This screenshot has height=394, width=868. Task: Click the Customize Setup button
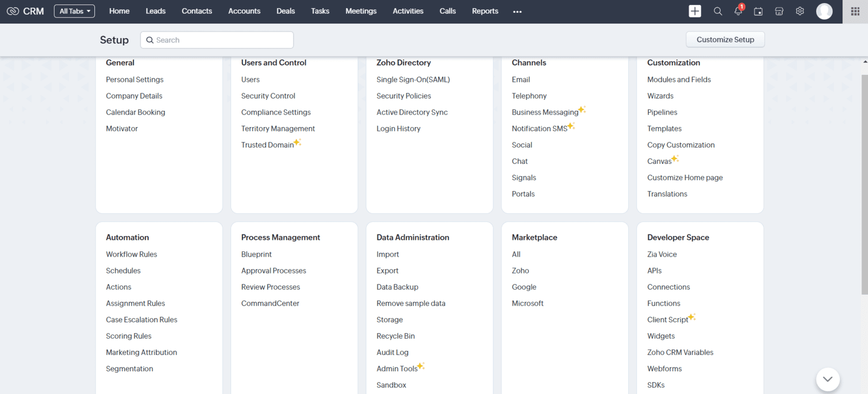coord(725,40)
